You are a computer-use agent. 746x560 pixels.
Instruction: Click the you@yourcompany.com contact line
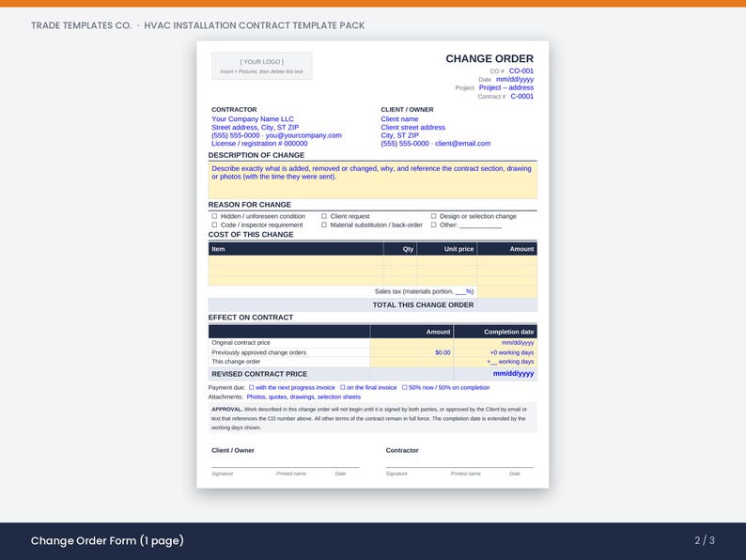[276, 135]
